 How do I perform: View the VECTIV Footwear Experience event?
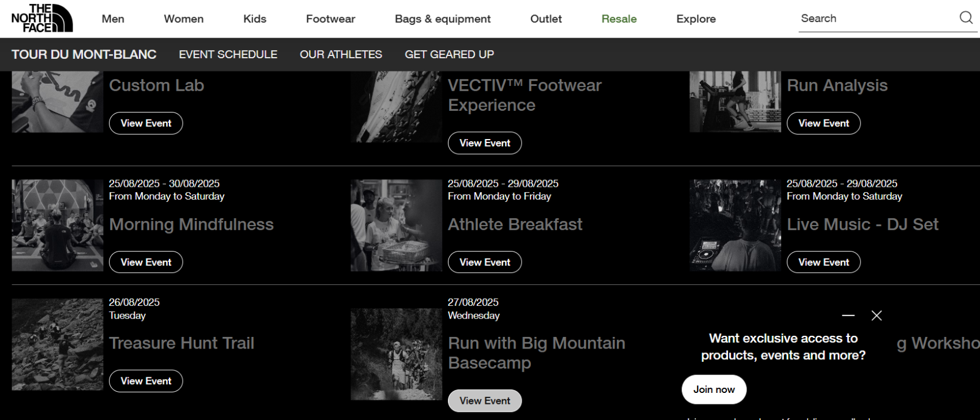(485, 143)
